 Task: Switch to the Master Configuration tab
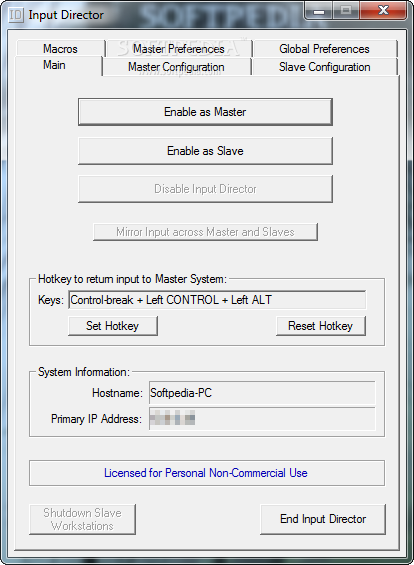coord(177,67)
